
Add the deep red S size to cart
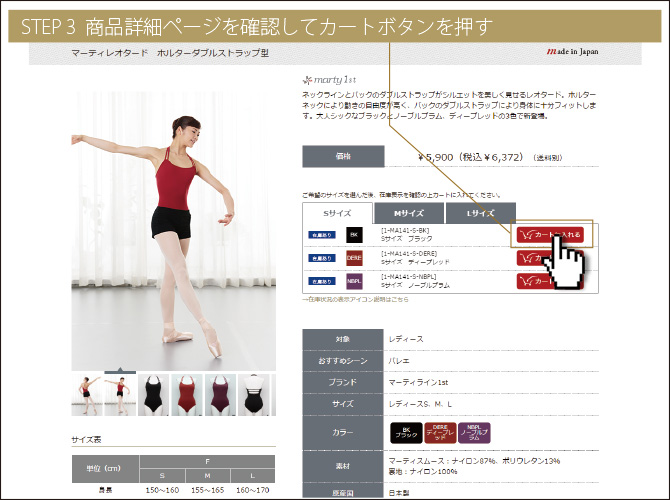pyautogui.click(x=550, y=258)
